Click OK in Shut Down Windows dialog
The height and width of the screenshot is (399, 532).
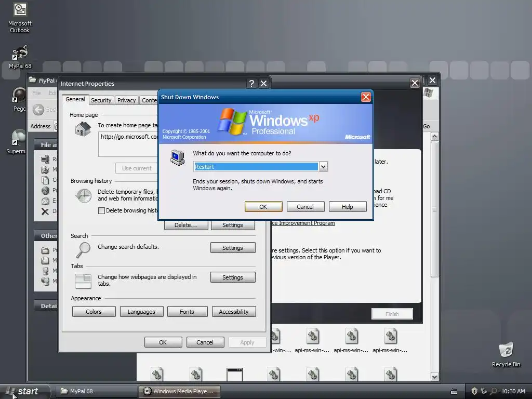coord(263,207)
